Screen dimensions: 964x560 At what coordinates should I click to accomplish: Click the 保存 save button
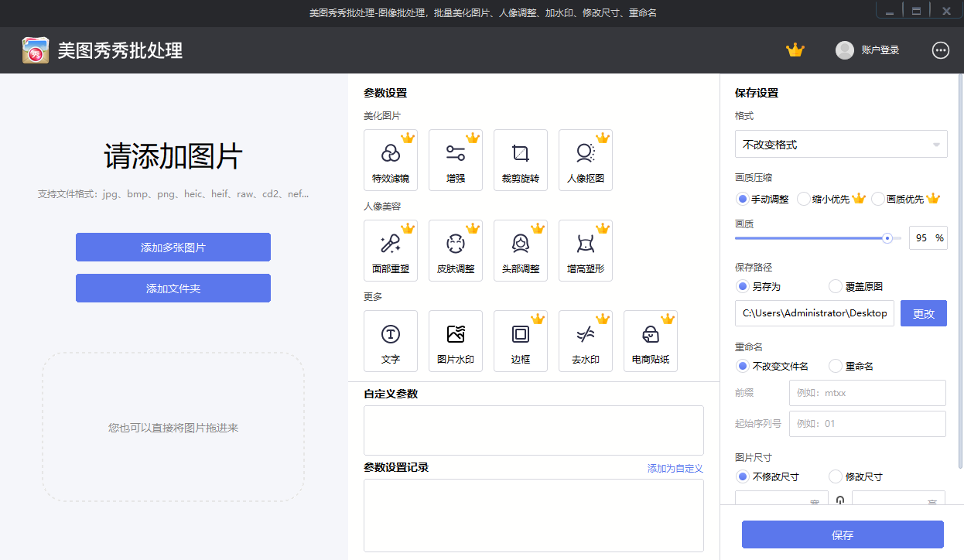click(x=843, y=534)
